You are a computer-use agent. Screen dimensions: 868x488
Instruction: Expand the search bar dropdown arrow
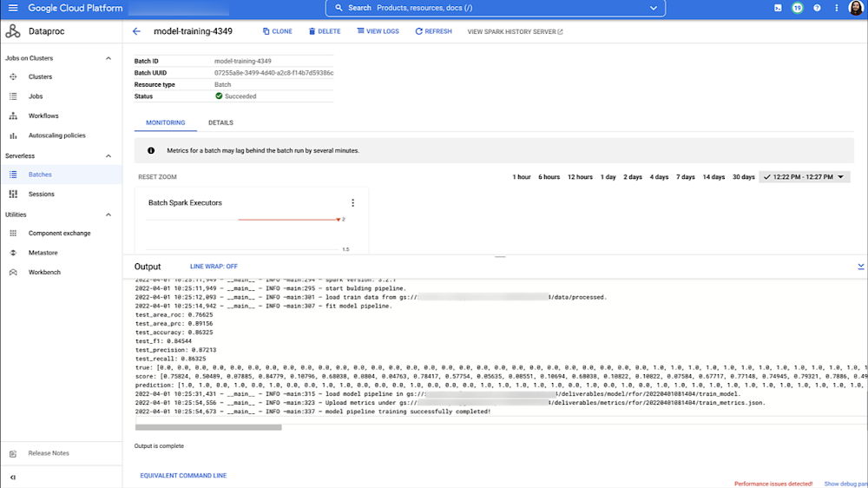tap(654, 8)
